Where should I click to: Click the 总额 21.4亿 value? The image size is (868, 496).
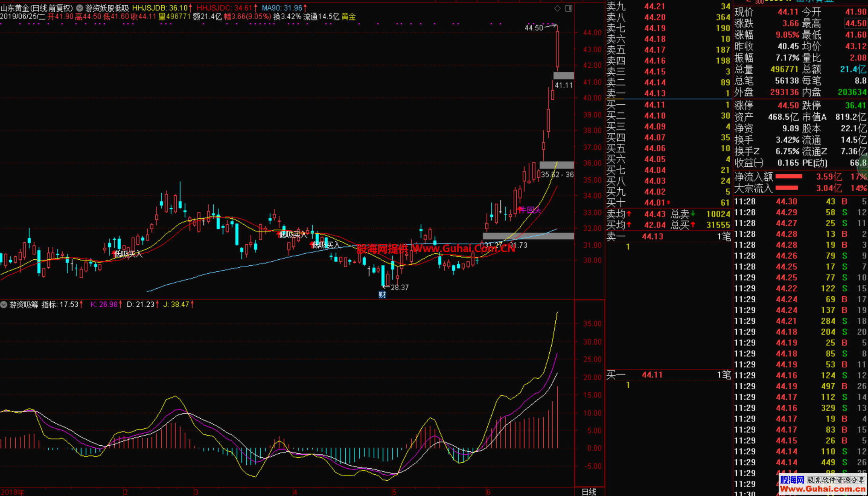[x=853, y=69]
